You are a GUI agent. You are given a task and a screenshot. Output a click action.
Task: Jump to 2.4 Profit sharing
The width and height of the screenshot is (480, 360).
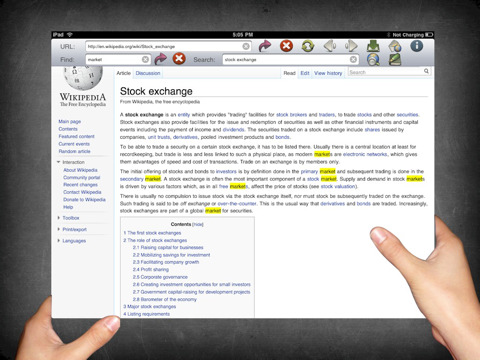151,269
